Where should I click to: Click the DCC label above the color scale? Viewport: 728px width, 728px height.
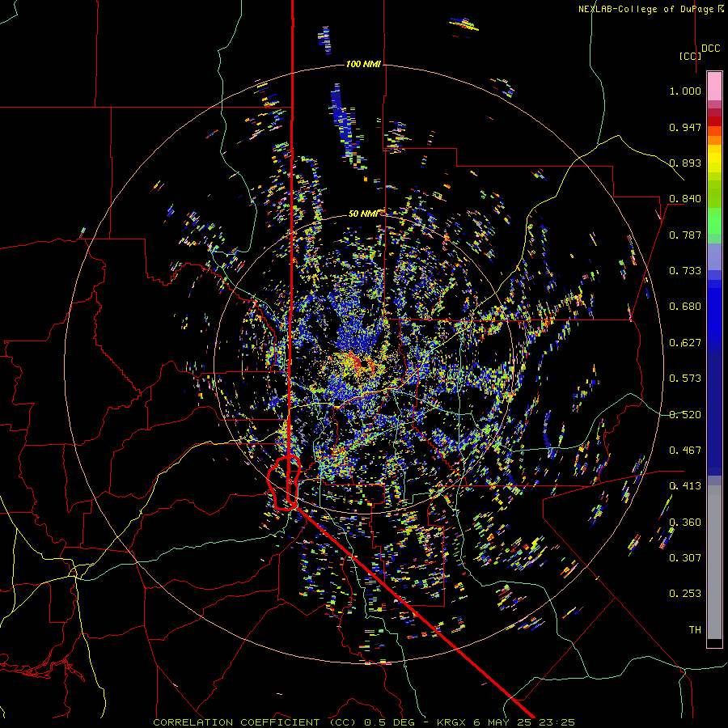tap(710, 49)
